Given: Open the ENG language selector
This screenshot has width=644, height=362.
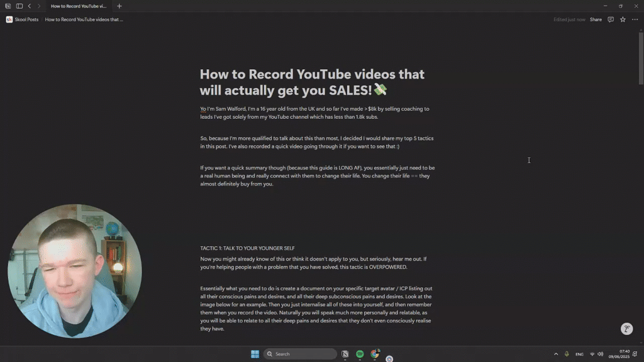Looking at the screenshot, I should [x=579, y=354].
